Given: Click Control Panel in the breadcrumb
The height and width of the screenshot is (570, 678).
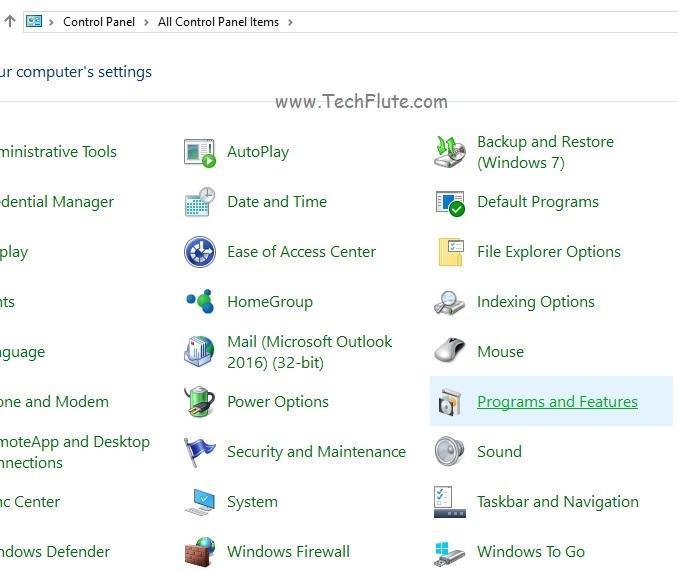Looking at the screenshot, I should [x=99, y=22].
